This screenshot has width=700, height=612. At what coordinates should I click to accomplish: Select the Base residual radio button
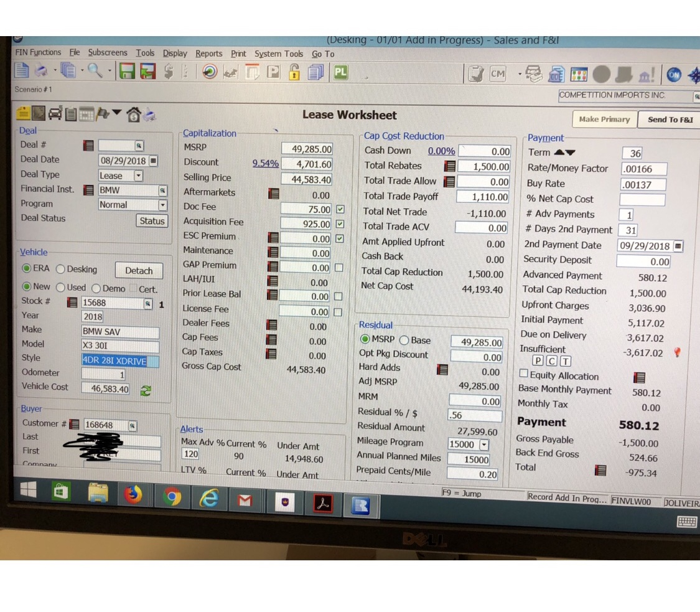point(404,341)
